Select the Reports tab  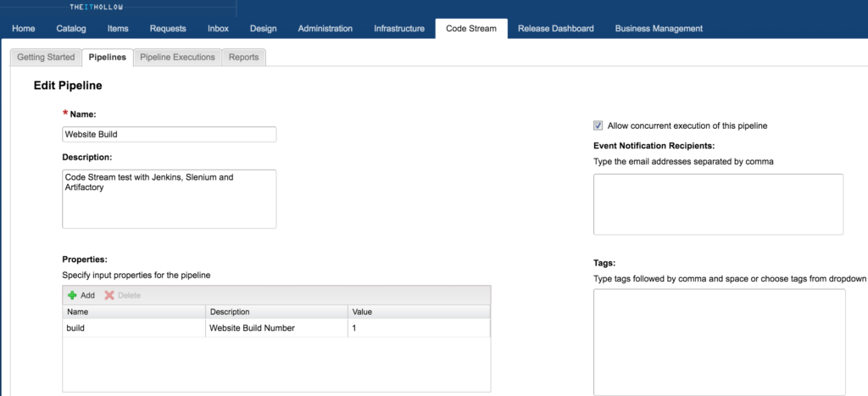pos(243,57)
